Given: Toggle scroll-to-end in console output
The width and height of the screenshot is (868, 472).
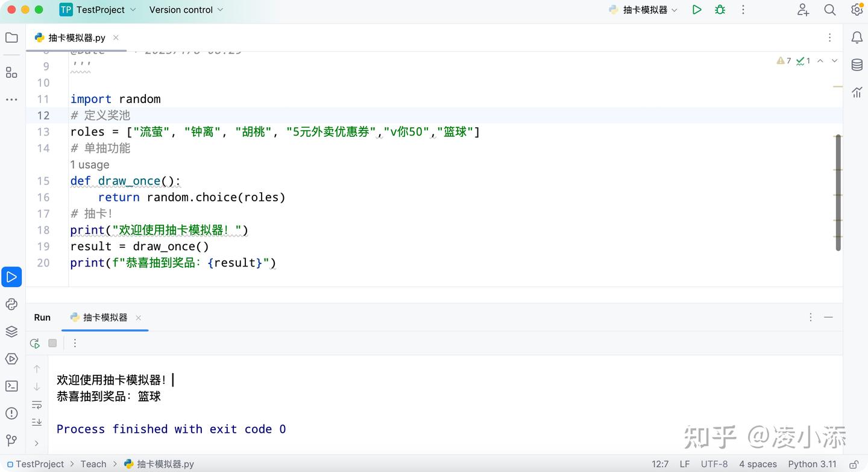Looking at the screenshot, I should pos(37,421).
